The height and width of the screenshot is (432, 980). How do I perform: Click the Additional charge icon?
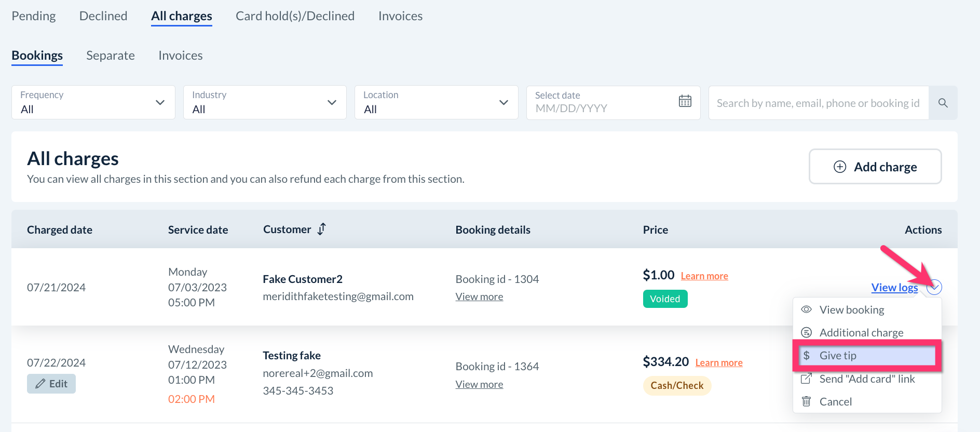click(x=806, y=332)
